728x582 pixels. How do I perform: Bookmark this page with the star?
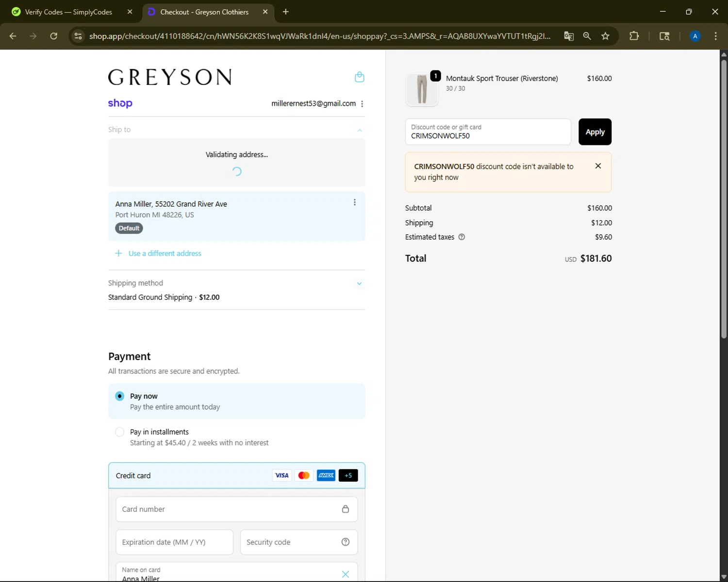coord(605,36)
